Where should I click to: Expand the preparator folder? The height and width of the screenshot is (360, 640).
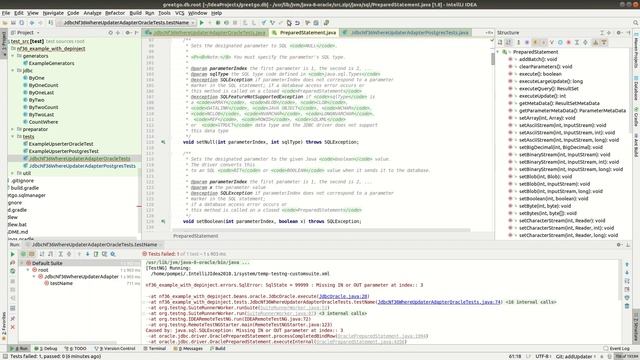[13, 129]
